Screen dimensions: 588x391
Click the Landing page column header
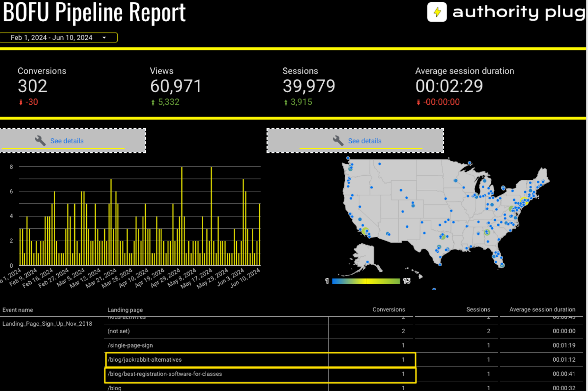pos(125,310)
